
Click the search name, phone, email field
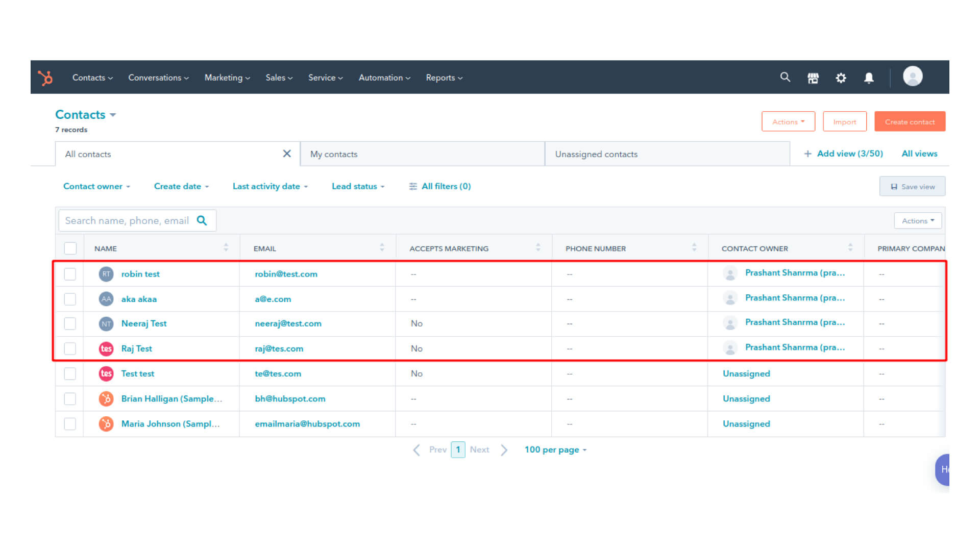click(x=127, y=220)
